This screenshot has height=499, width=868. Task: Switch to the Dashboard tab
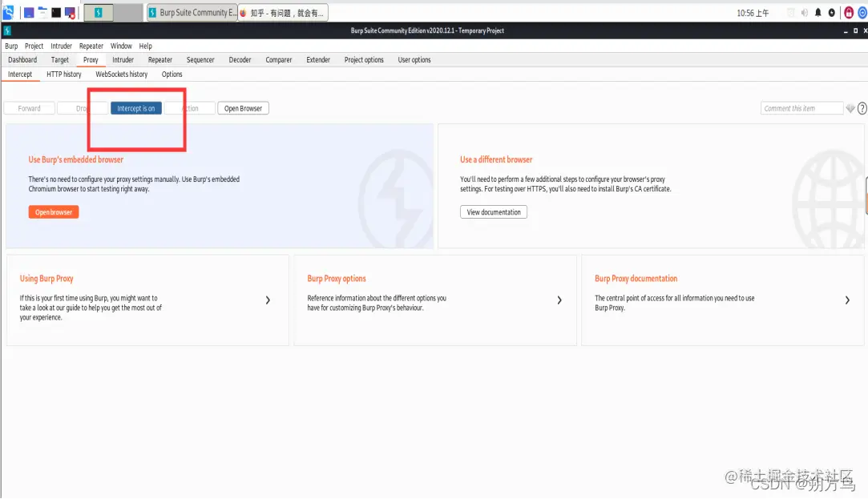tap(22, 60)
